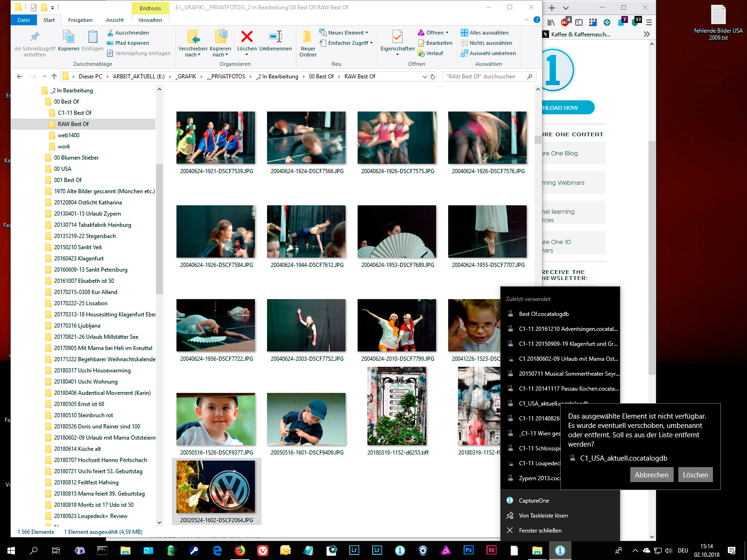Click Verlauf history item

430,53
